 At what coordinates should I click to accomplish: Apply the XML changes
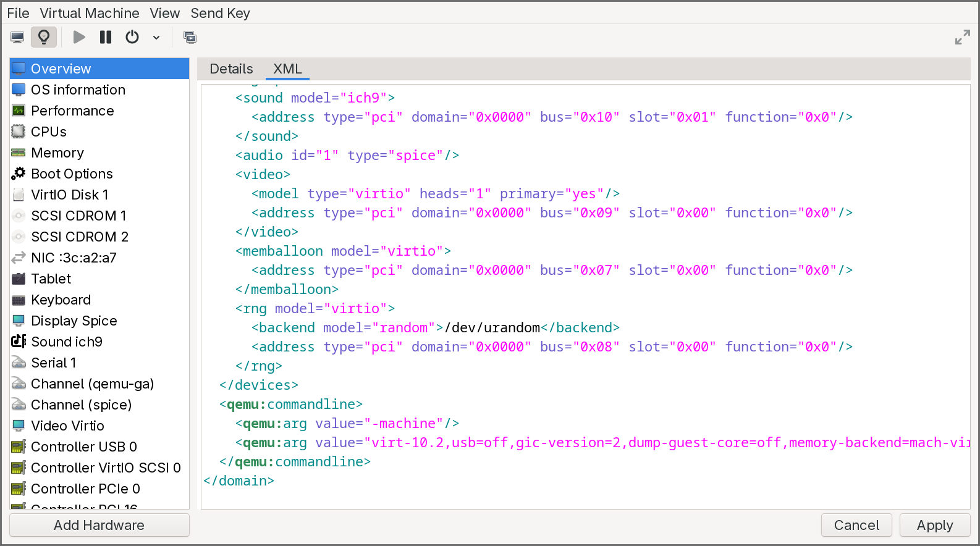[x=934, y=525]
